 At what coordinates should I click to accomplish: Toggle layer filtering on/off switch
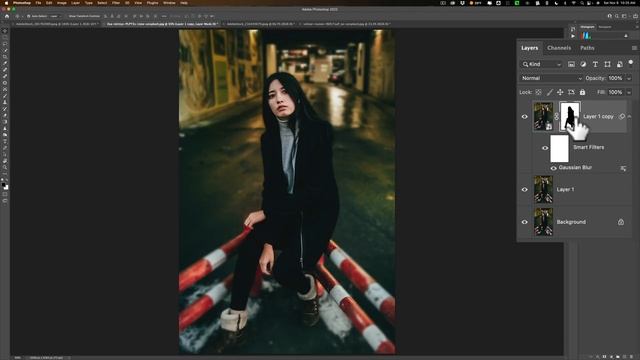(x=631, y=62)
